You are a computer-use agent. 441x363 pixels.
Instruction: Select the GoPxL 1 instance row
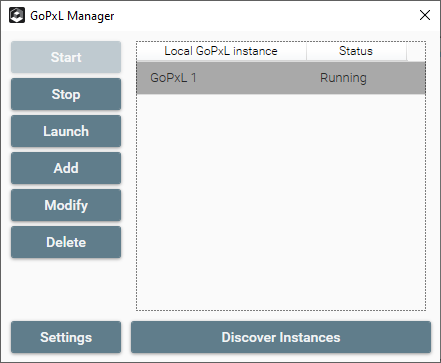pyautogui.click(x=281, y=78)
